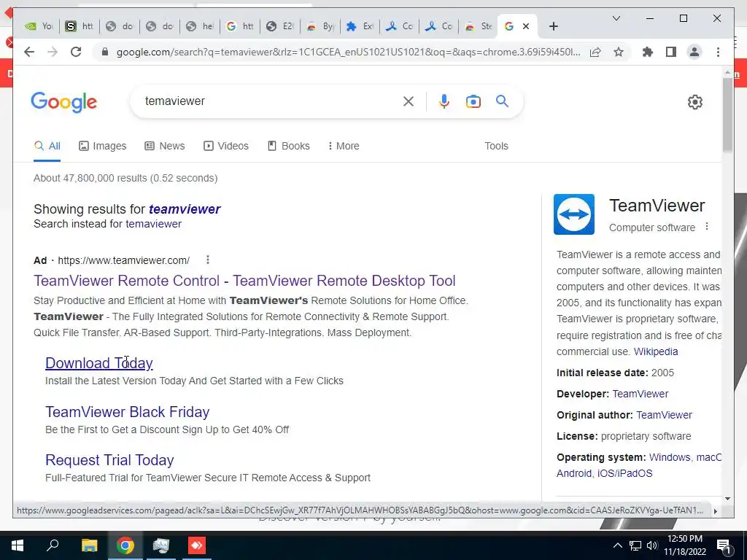Search by image with camera icon

(473, 101)
